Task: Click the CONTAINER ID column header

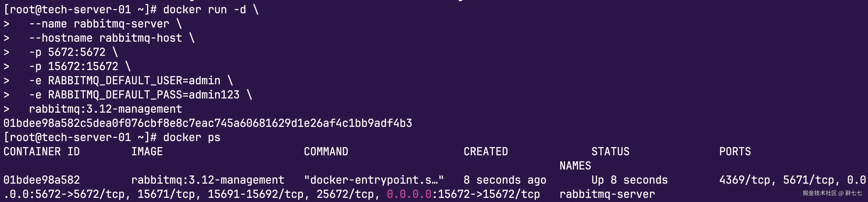Action: click(42, 152)
